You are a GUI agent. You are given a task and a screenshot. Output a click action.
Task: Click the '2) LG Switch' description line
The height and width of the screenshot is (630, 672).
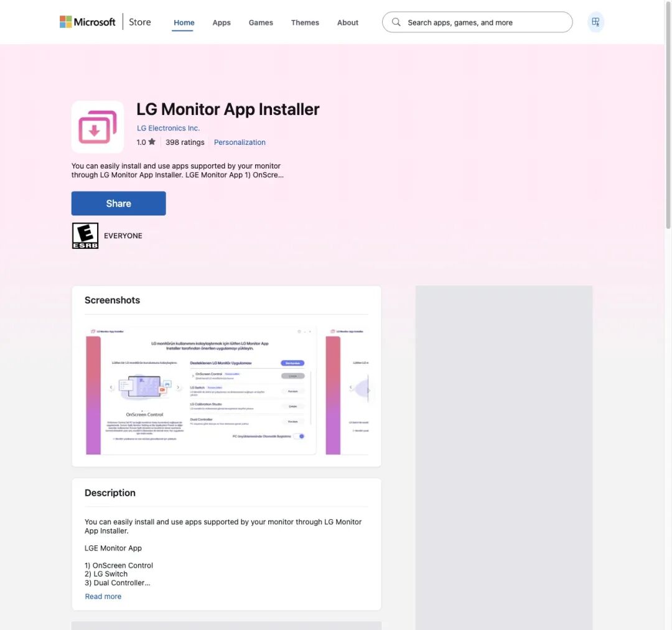coord(106,574)
